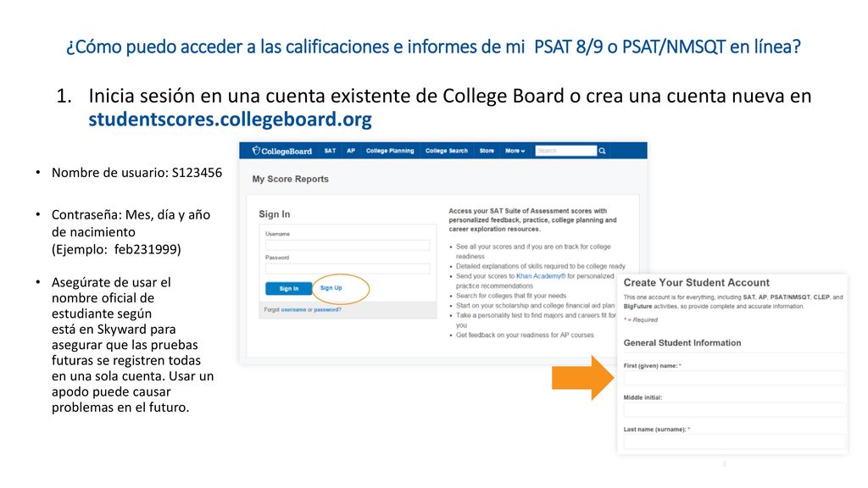Open the AP menu item
This screenshot has width=868, height=488.
[x=351, y=151]
